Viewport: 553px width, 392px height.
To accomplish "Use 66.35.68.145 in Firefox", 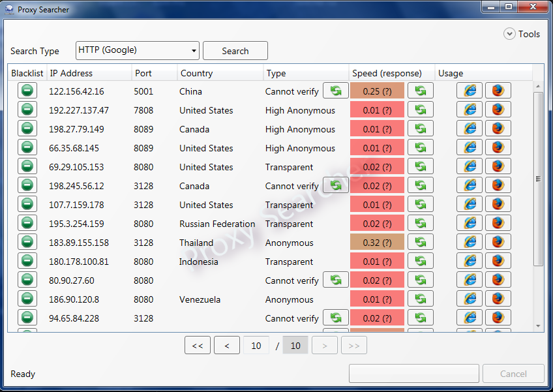I will coord(498,147).
